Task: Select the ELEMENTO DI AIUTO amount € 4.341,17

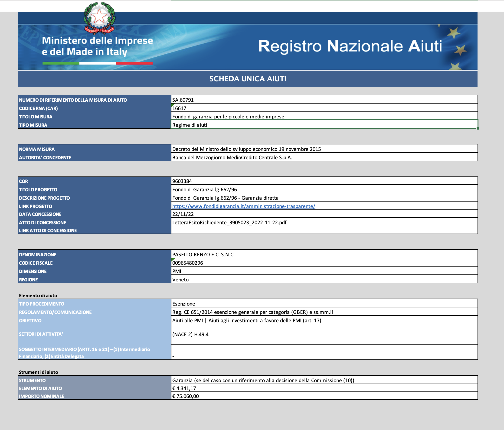Action: click(x=184, y=388)
